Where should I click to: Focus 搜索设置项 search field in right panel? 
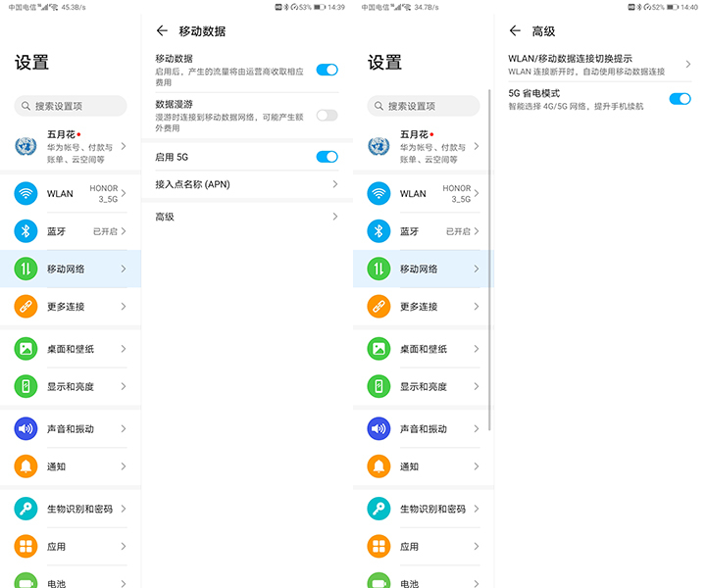point(424,106)
